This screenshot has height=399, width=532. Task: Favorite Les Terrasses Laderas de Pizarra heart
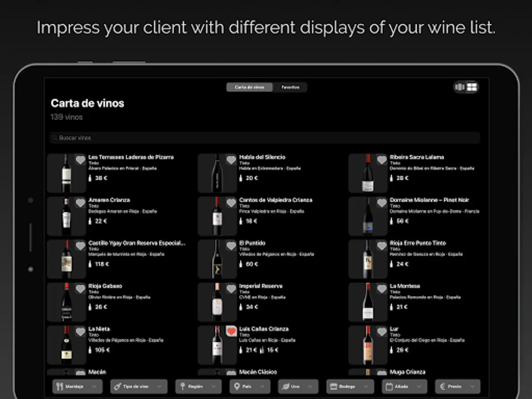tap(80, 160)
